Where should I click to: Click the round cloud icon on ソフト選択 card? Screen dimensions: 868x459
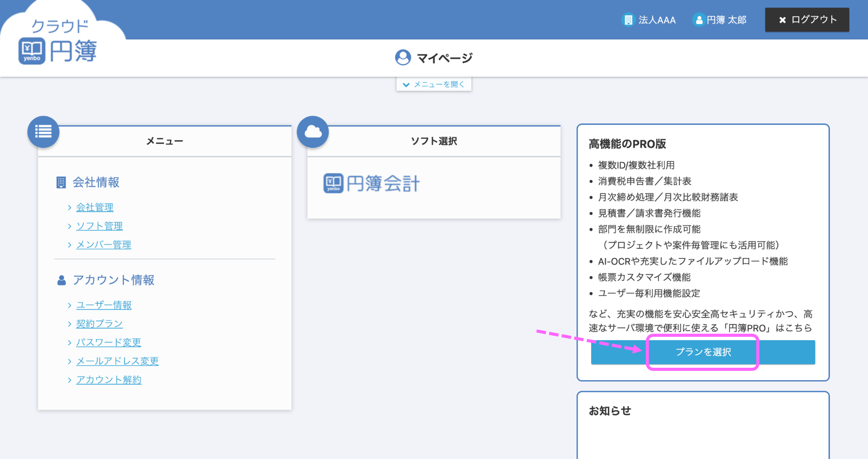313,132
